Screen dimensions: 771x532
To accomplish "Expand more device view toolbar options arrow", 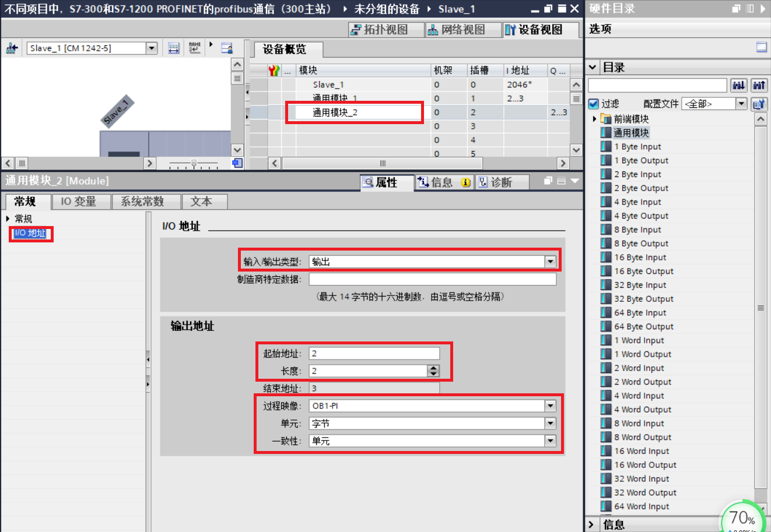I will [x=211, y=45].
